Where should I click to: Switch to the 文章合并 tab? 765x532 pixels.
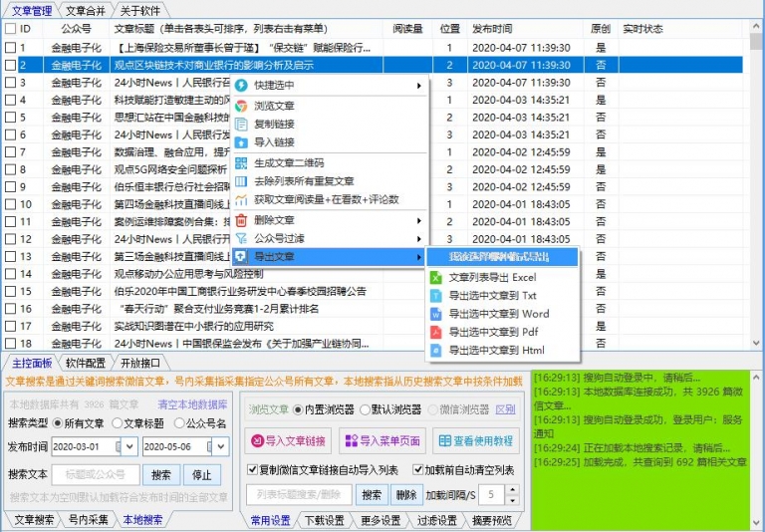click(86, 10)
